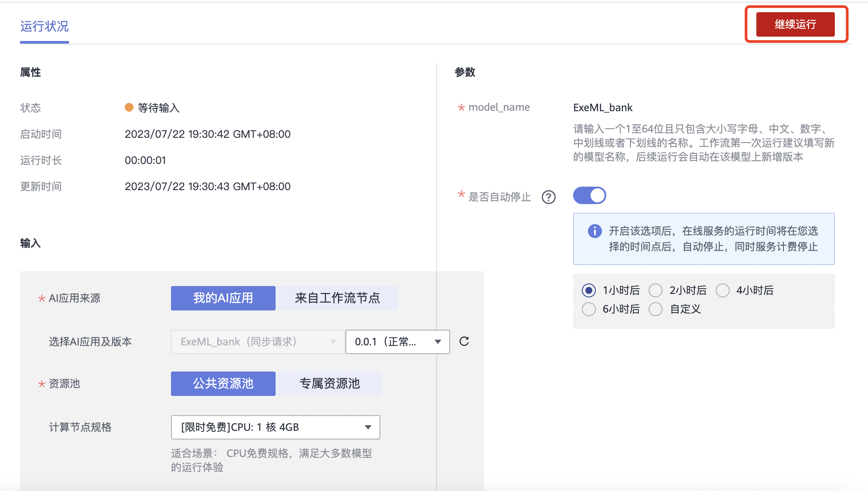Screen dimensions: 868x491
Task: Open the 0.0.1 version dropdown
Action: click(397, 342)
